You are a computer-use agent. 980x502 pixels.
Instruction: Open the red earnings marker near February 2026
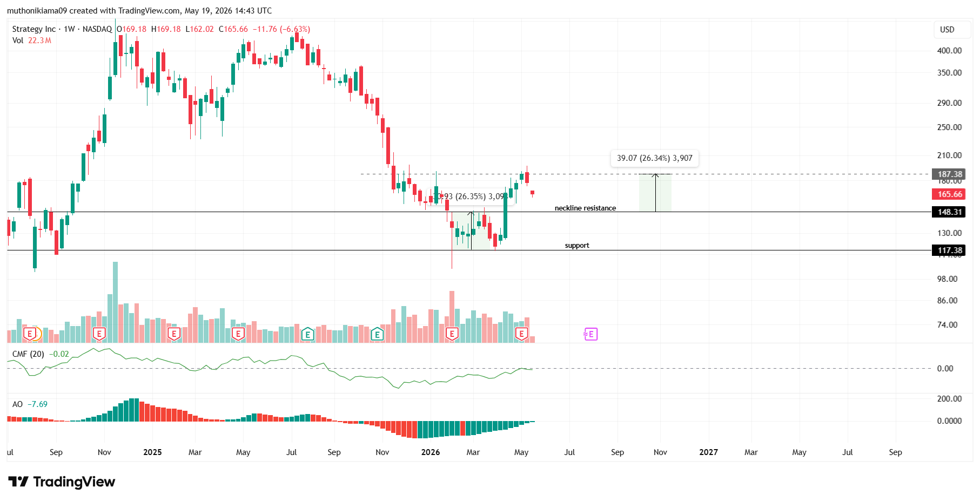[452, 334]
